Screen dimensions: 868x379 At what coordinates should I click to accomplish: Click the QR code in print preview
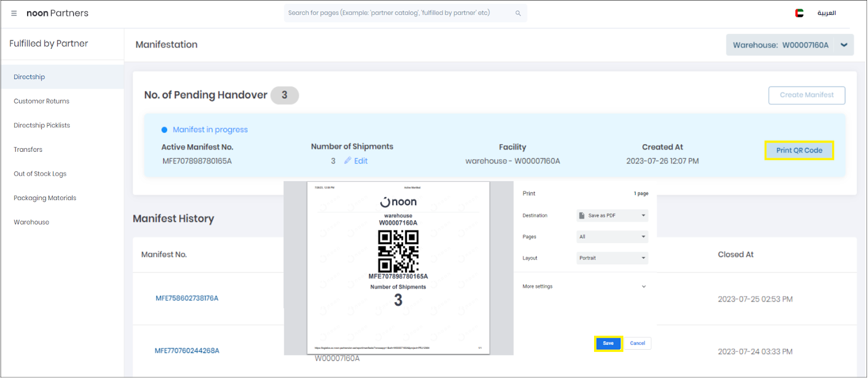(398, 251)
